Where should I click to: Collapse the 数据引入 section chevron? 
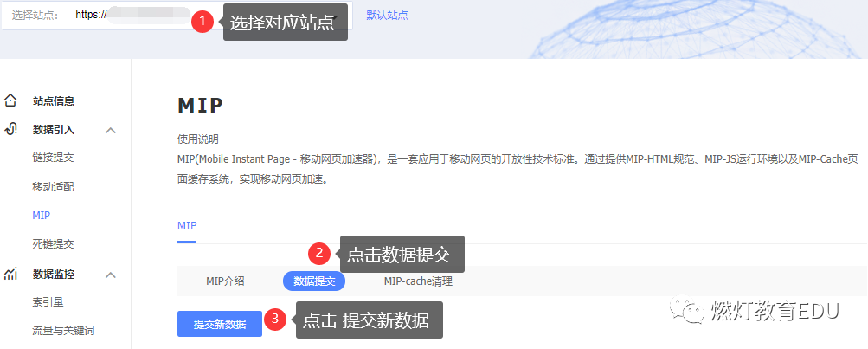(111, 130)
